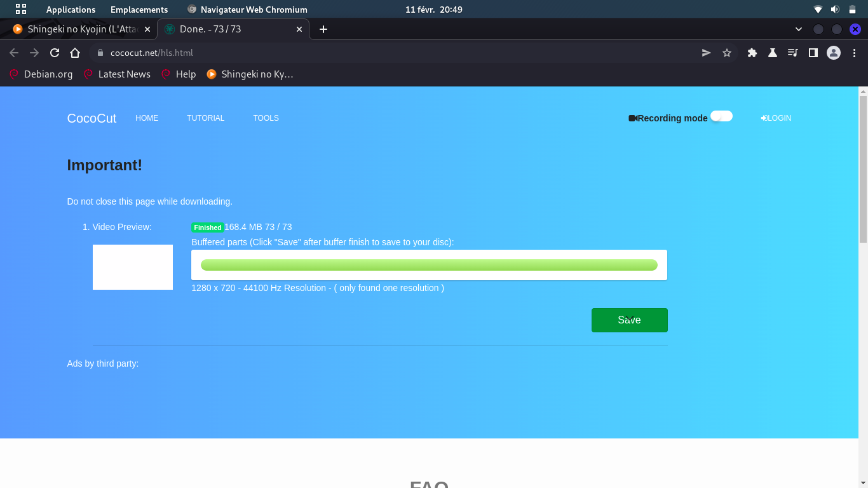Open the Debian.org bookmark
The image size is (868, 488).
coord(41,74)
